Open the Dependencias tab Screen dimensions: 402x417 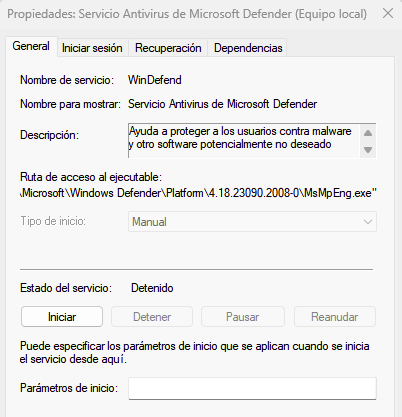click(x=248, y=48)
